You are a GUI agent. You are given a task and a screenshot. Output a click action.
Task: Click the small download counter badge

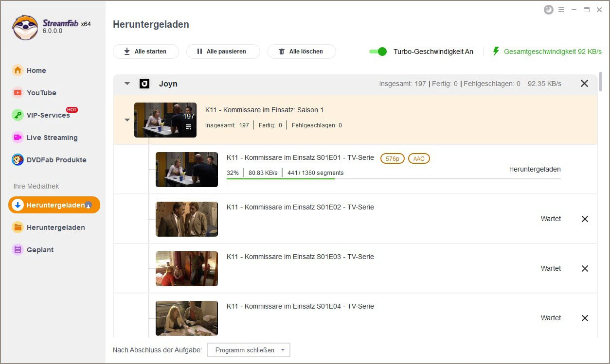point(88,205)
